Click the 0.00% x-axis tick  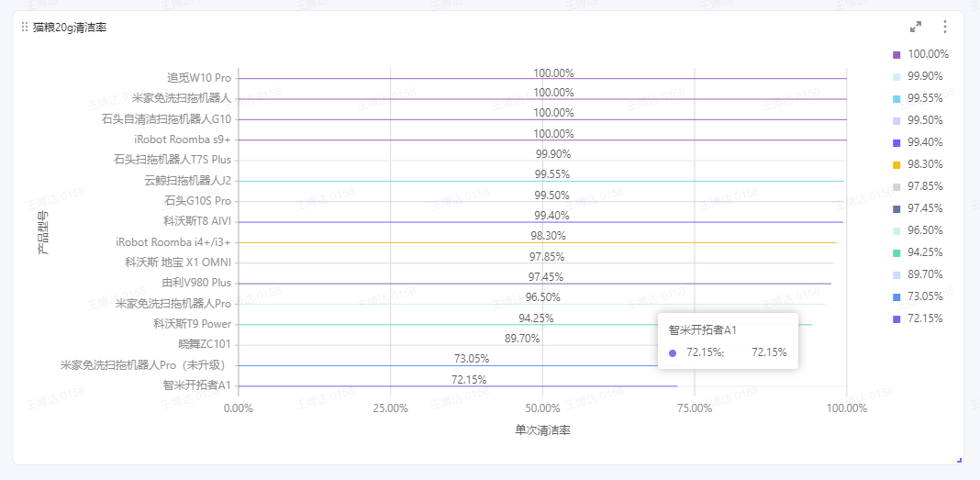[x=239, y=408]
